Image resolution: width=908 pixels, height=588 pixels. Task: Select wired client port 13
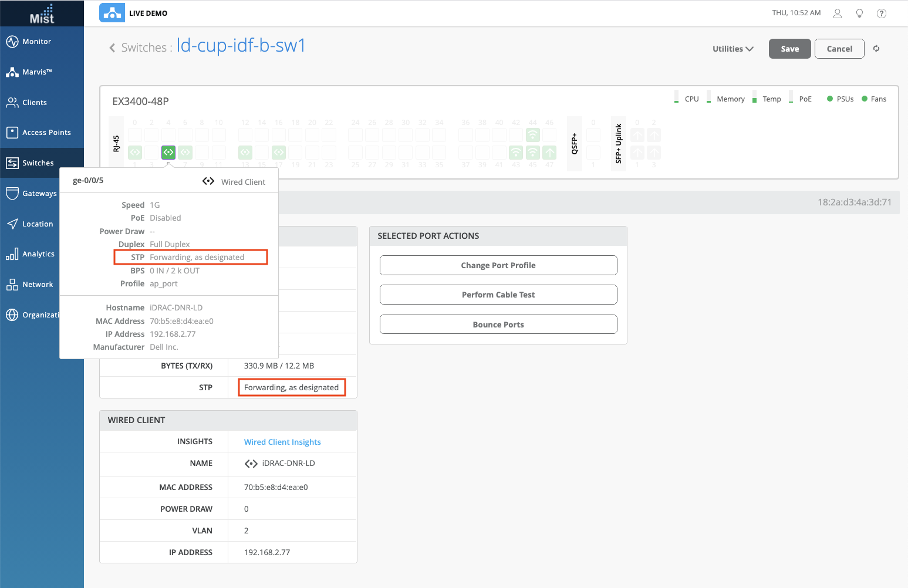[245, 153]
